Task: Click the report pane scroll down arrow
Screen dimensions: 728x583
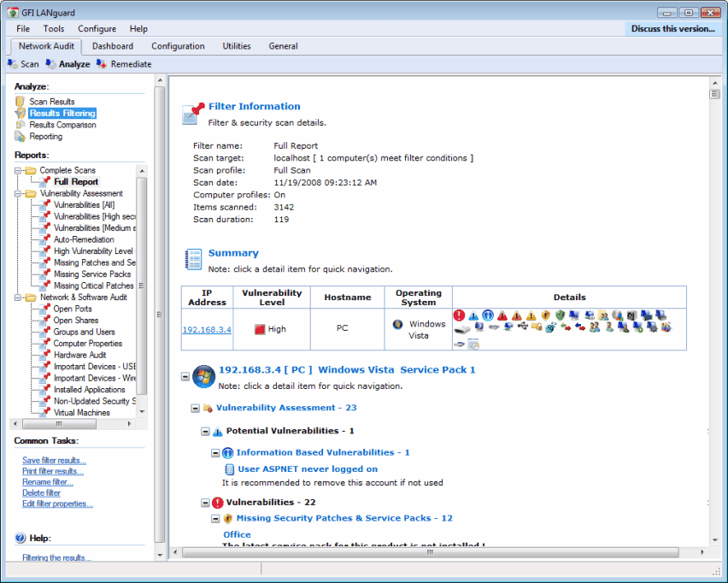Action: [714, 540]
